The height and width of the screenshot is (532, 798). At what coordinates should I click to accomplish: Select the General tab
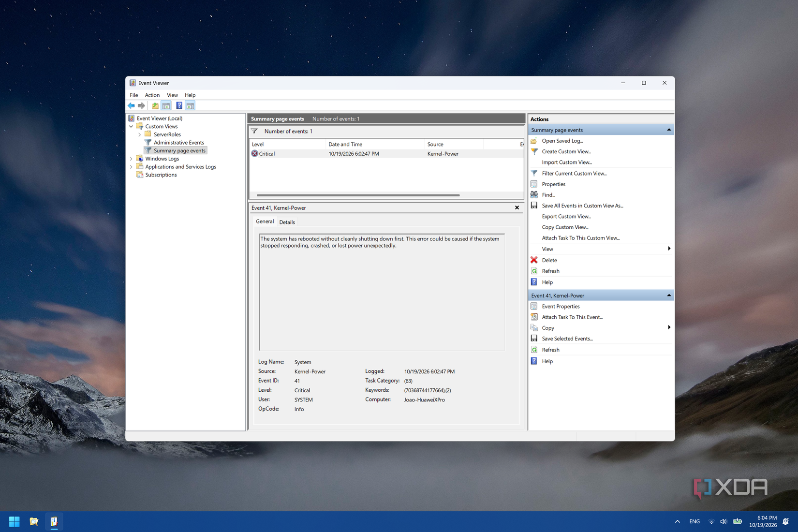[265, 222]
